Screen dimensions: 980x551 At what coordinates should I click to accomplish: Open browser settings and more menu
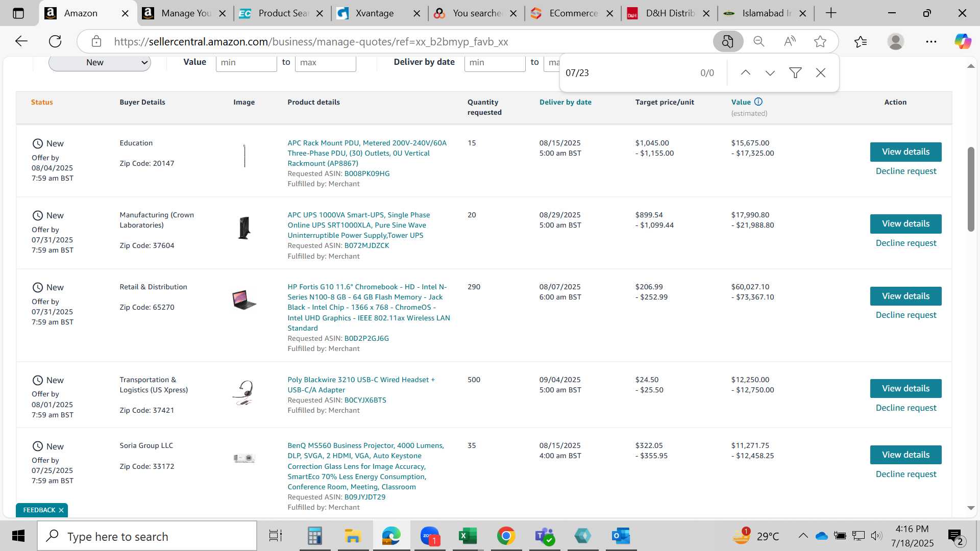pos(931,41)
